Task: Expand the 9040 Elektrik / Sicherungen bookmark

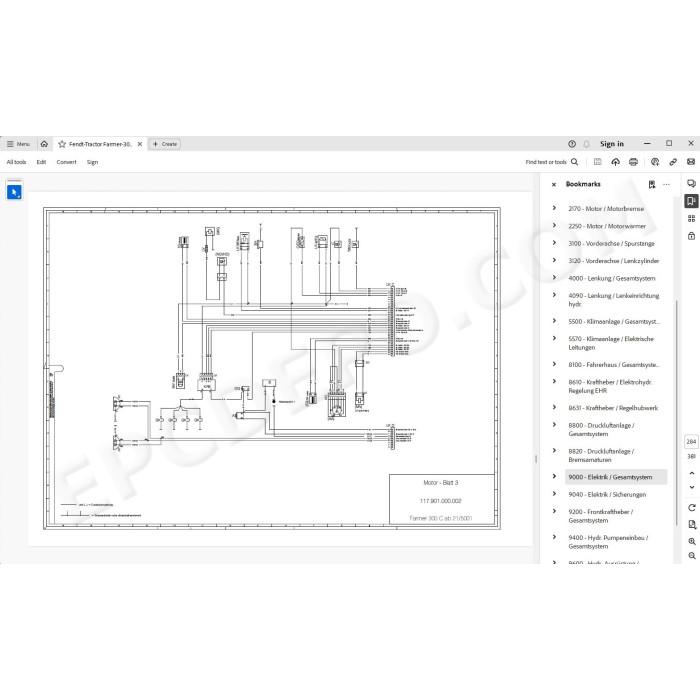Action: click(554, 493)
